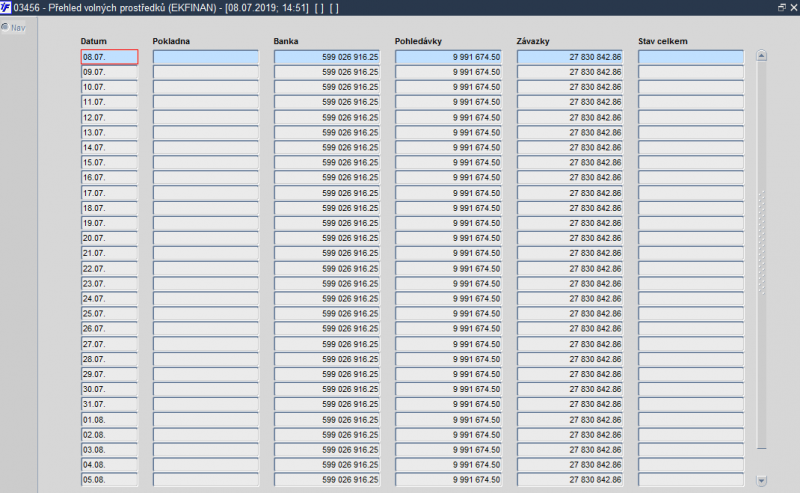Select the Datum field 22.07.
Viewport: 800px width, 493px height.
point(109,268)
